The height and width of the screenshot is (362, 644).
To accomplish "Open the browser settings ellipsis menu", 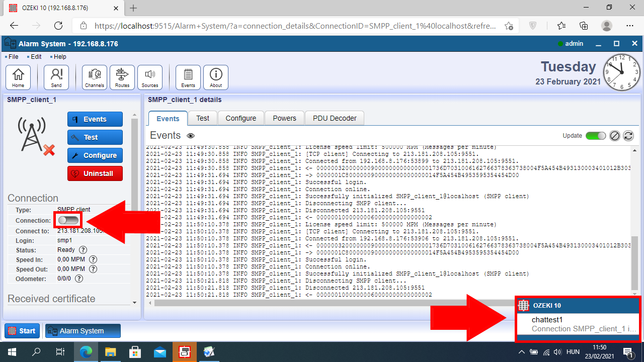I will click(630, 26).
